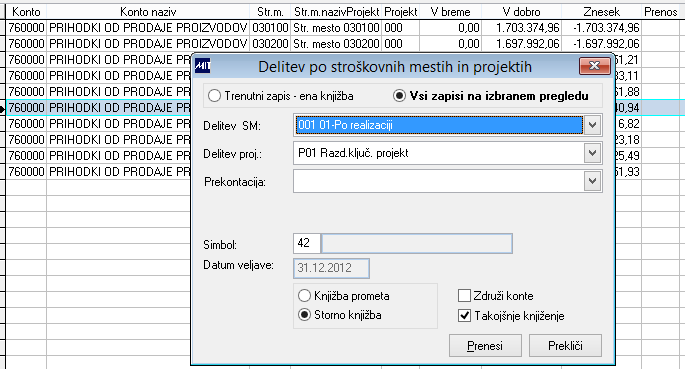This screenshot has height=369, width=685.
Task: Click the Prenos column header
Action: (x=661, y=12)
